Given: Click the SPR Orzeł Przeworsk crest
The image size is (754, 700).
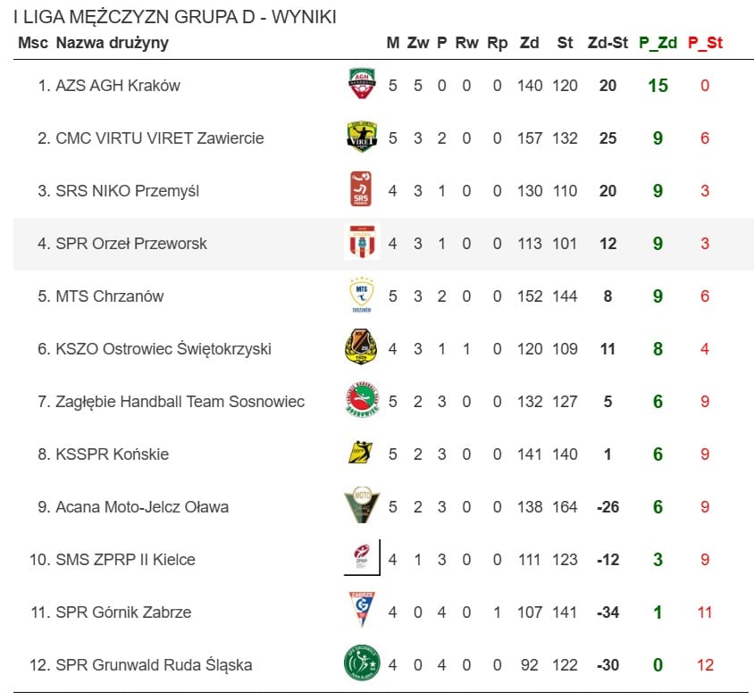Looking at the screenshot, I should point(362,242).
